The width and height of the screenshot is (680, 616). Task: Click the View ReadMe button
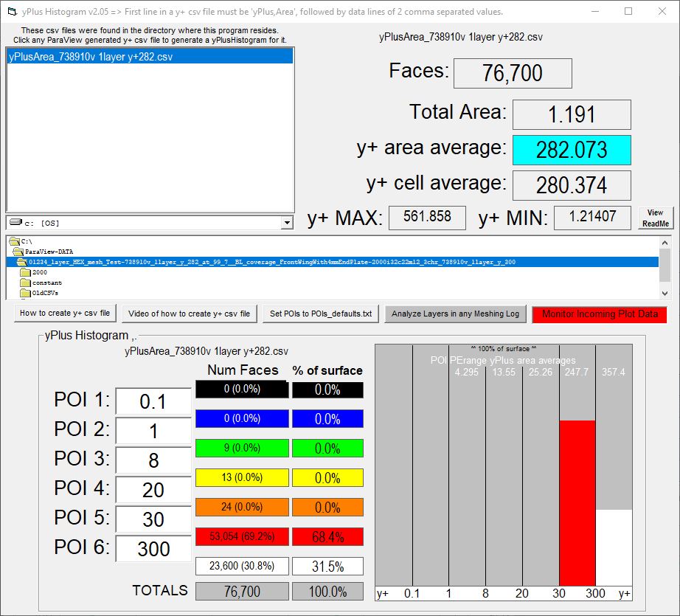point(655,218)
